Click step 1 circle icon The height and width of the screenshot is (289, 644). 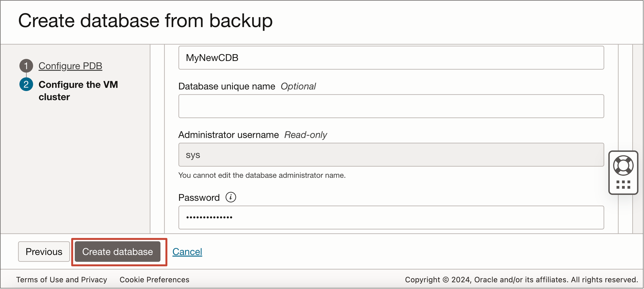pos(26,66)
